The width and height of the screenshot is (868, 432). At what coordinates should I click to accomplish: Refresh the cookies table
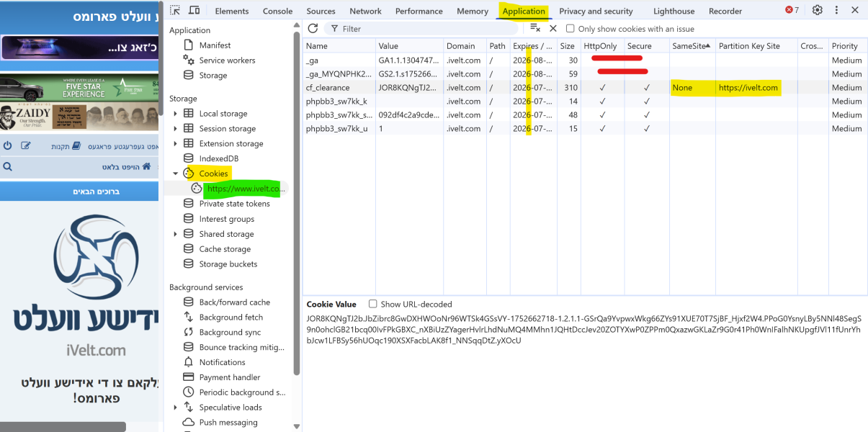point(313,28)
